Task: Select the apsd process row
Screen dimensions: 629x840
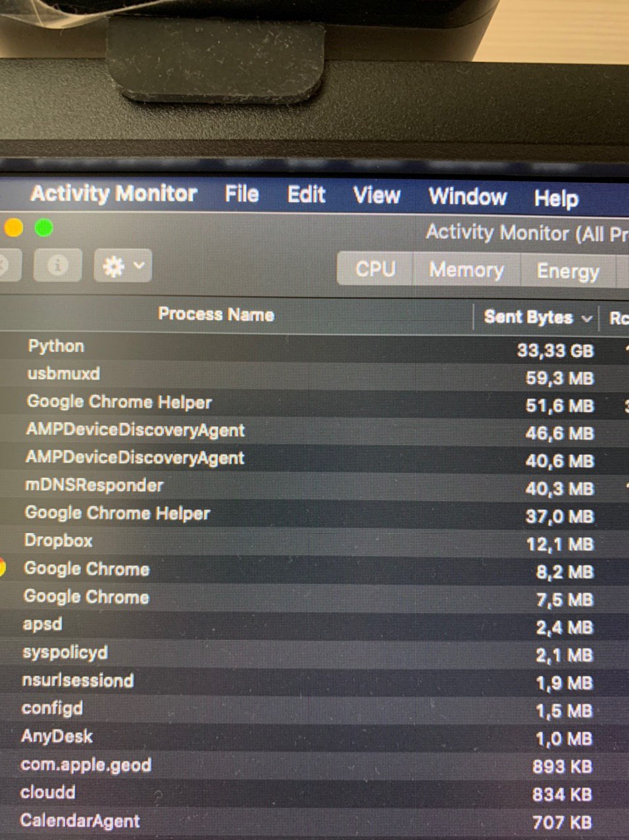Action: [x=314, y=625]
